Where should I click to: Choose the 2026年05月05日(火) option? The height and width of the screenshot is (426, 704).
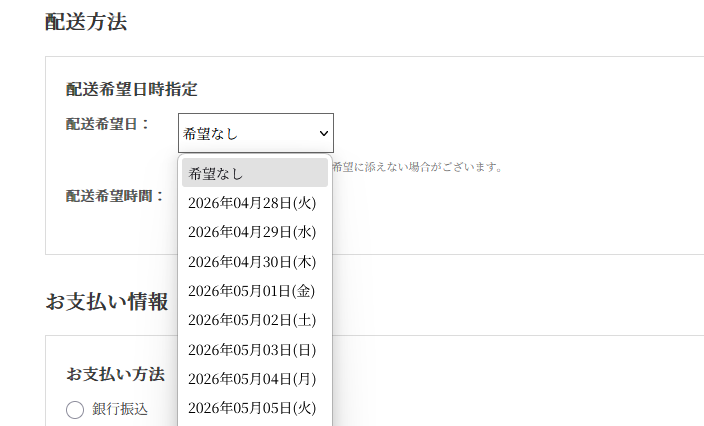click(252, 407)
